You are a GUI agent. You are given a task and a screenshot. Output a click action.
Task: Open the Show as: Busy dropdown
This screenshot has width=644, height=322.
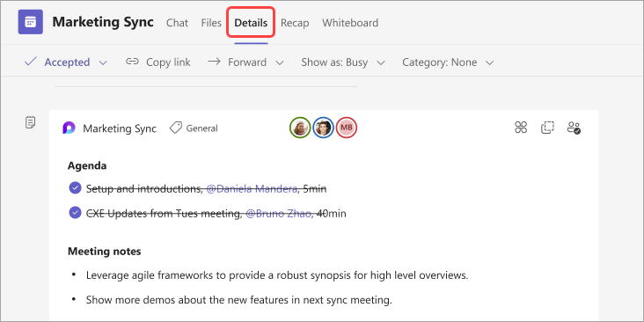tap(343, 62)
